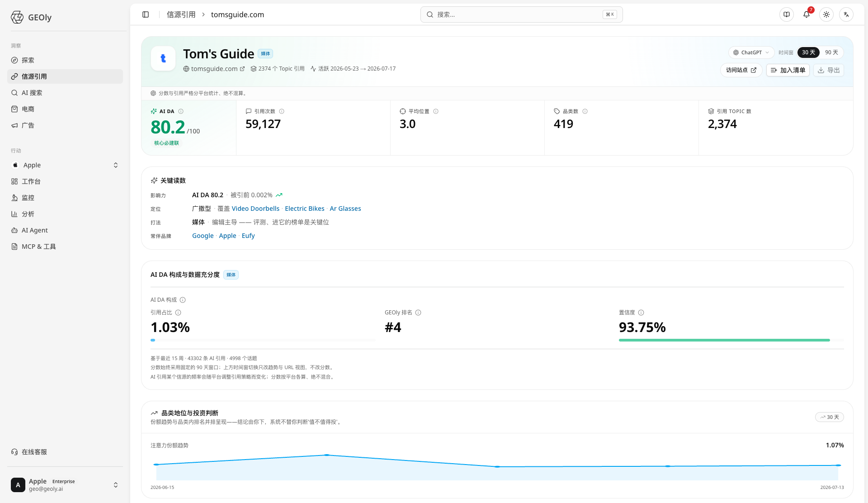Click info icon beside GEOly 排名
This screenshot has width=868, height=503.
point(418,313)
